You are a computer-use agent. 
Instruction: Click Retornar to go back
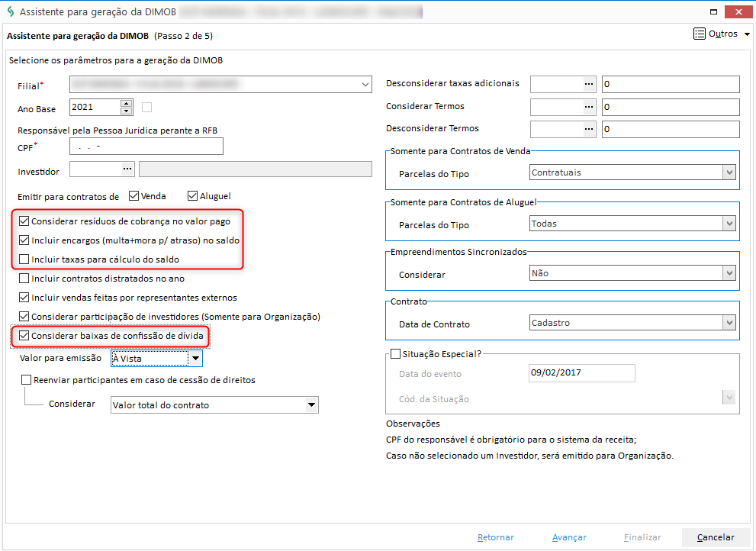[495, 537]
